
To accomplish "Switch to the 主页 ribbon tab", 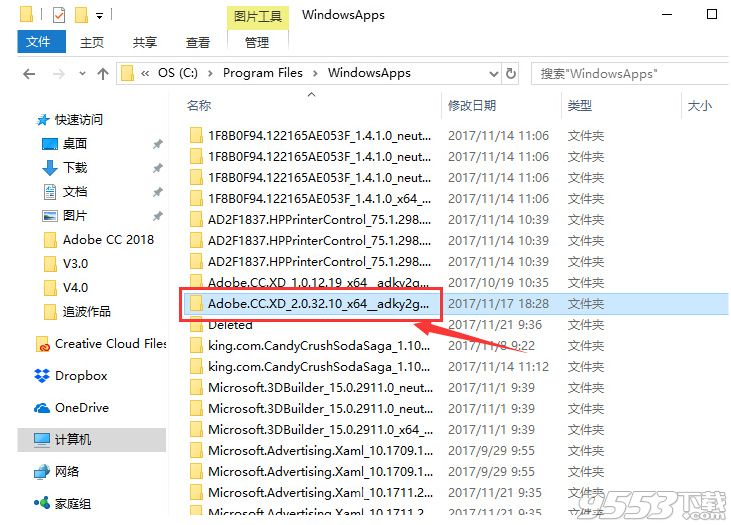I will 91,42.
